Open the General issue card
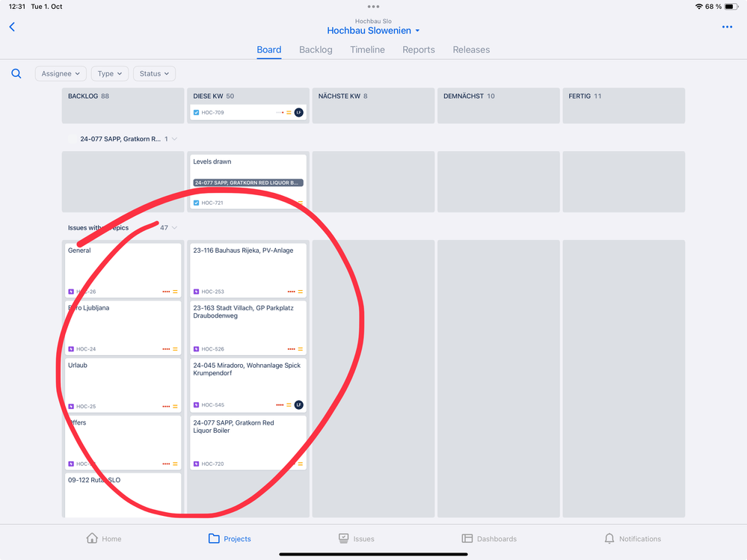Image resolution: width=747 pixels, height=560 pixels. (x=123, y=271)
